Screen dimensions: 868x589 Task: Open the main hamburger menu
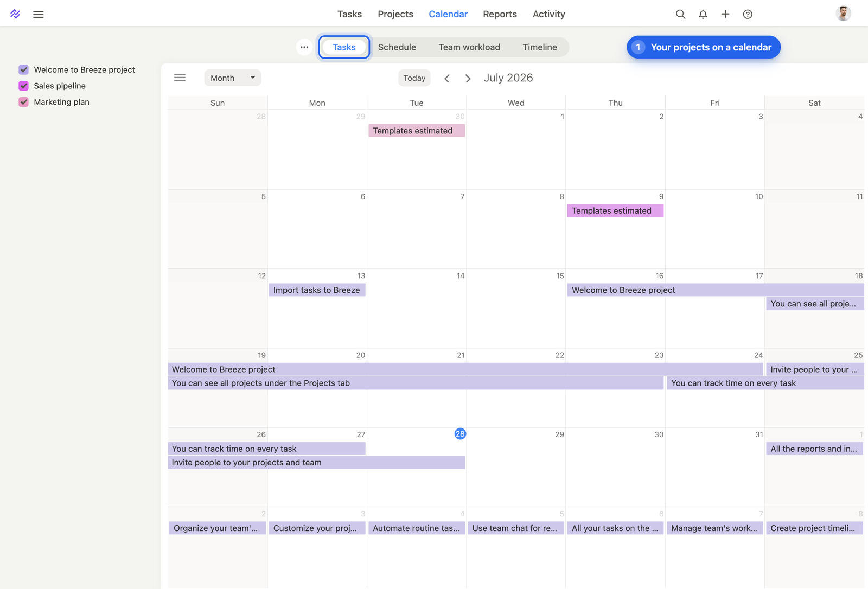(x=39, y=15)
